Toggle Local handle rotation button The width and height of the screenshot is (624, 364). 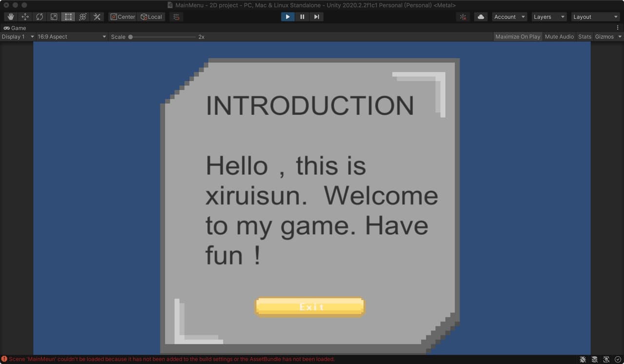click(x=152, y=17)
